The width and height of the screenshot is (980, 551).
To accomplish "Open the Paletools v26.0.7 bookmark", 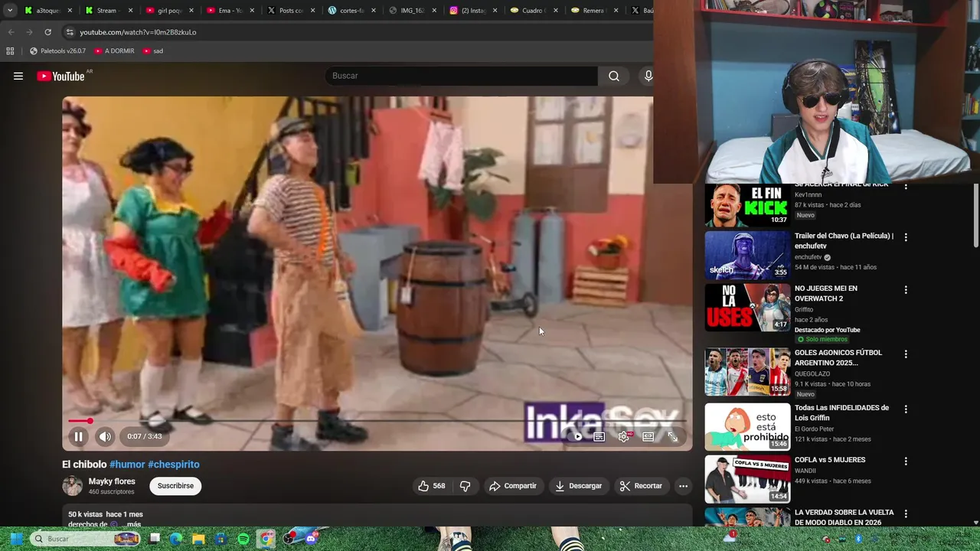I will [x=57, y=51].
